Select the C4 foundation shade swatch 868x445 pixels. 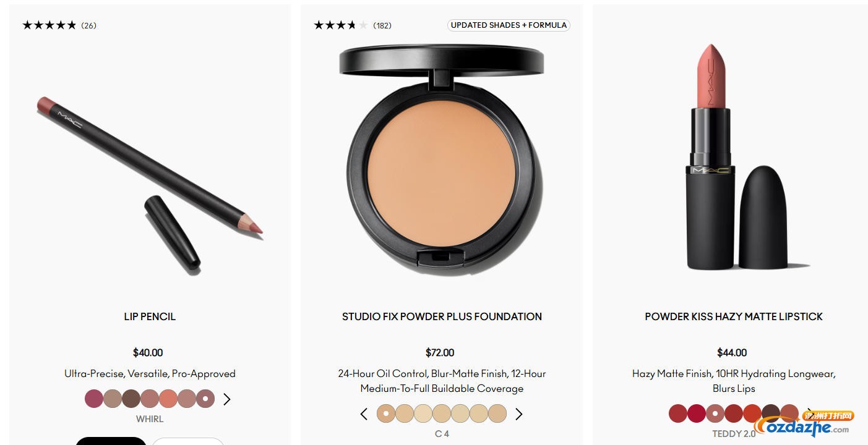(x=386, y=413)
